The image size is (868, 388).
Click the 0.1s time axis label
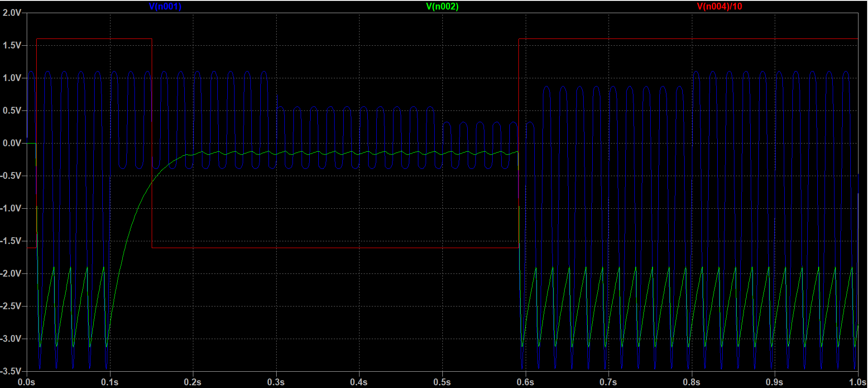point(110,382)
